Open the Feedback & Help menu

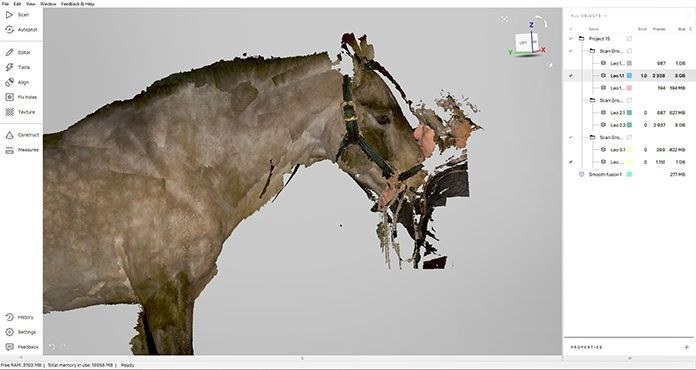coord(78,4)
